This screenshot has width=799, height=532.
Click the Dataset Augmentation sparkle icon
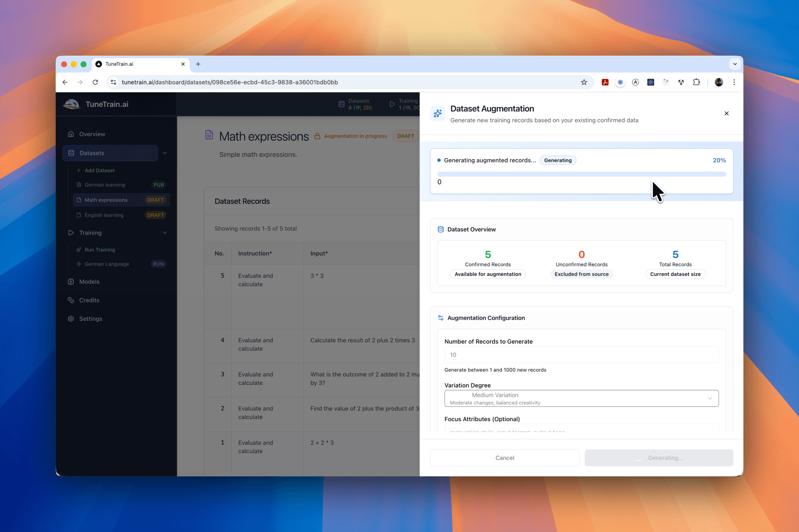pyautogui.click(x=438, y=114)
